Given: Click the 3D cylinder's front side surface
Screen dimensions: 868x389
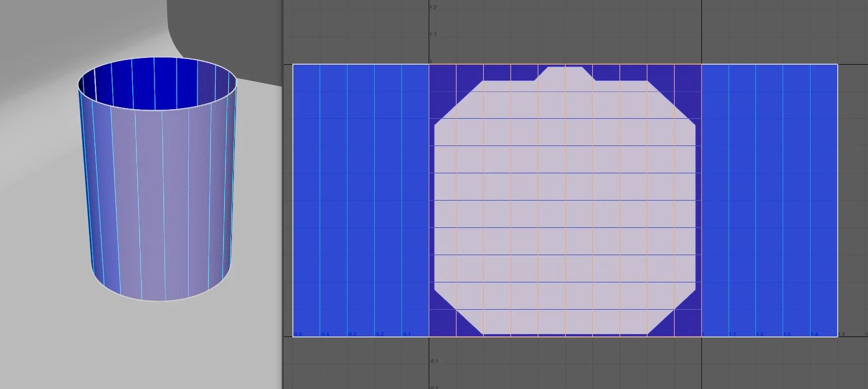Looking at the screenshot, I should (162, 202).
